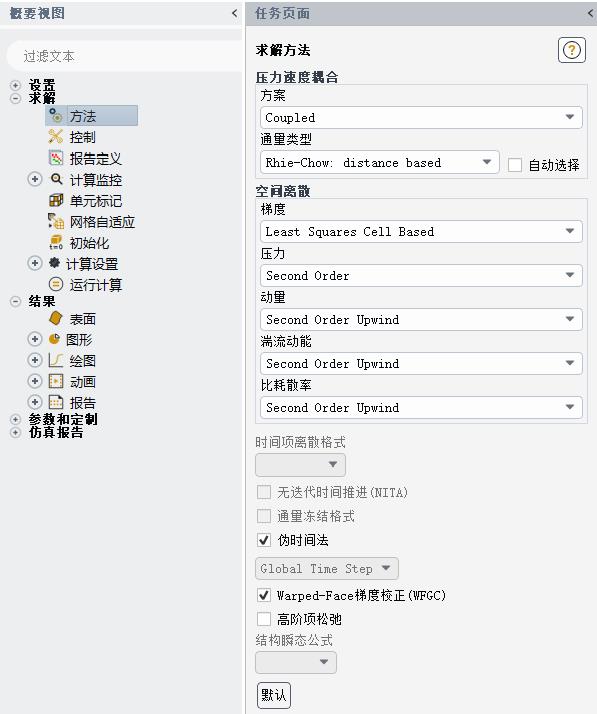The image size is (597, 714).
Task: Toggle Warped-Face梯度校正 (WFGC) checkbox
Action: tap(264, 595)
